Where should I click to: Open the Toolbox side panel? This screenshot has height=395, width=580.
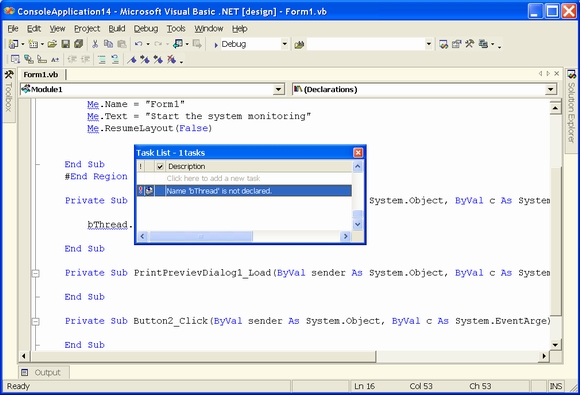pos(9,92)
